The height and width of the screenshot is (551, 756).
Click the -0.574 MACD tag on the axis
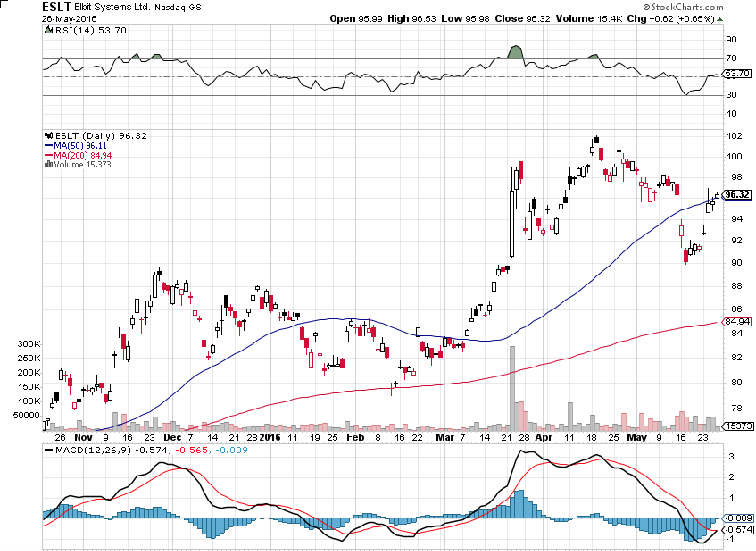tap(739, 530)
